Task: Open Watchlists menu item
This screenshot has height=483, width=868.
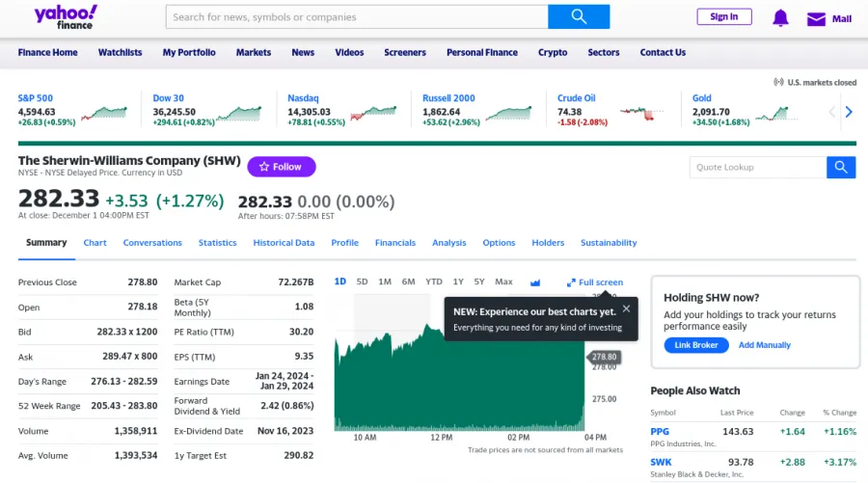Action: (x=121, y=53)
